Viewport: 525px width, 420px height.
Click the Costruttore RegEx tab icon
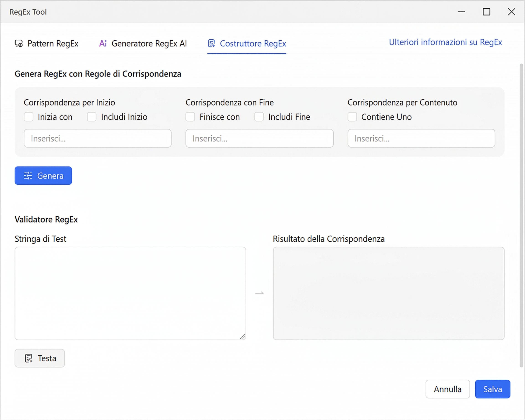tap(211, 44)
